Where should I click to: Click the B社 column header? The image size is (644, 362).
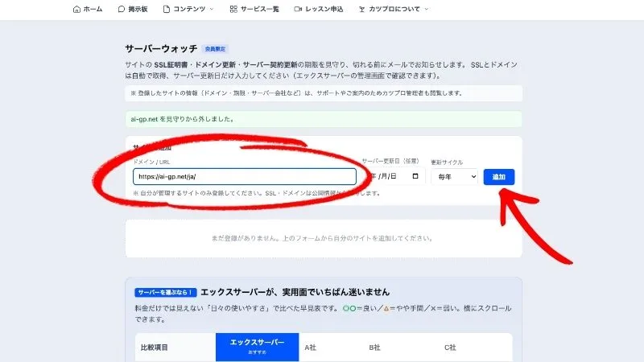[374, 348]
